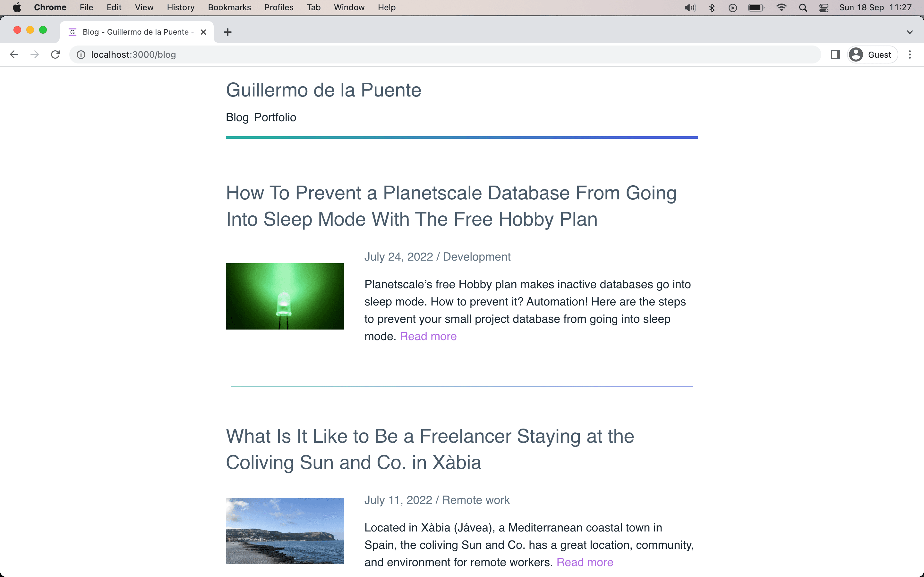The height and width of the screenshot is (577, 924).
Task: Click the site information icon in address bar
Action: pos(81,54)
